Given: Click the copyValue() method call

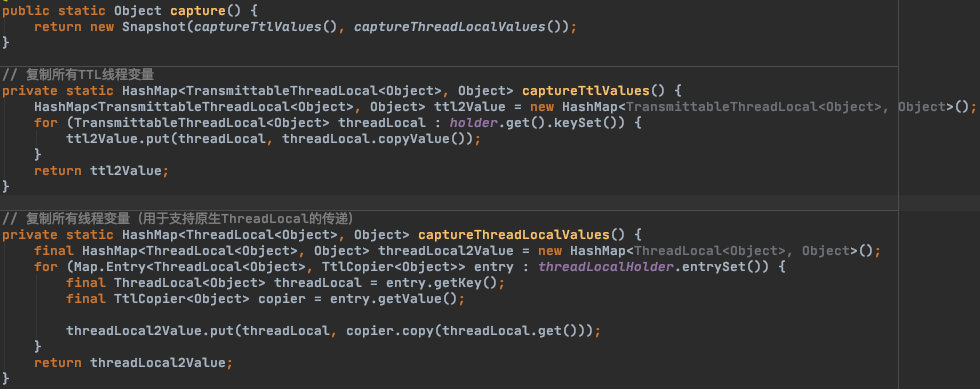Looking at the screenshot, I should [x=426, y=139].
